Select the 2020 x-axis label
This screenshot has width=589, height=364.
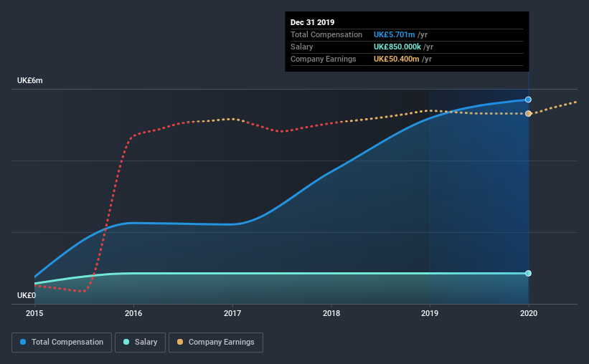click(x=529, y=313)
